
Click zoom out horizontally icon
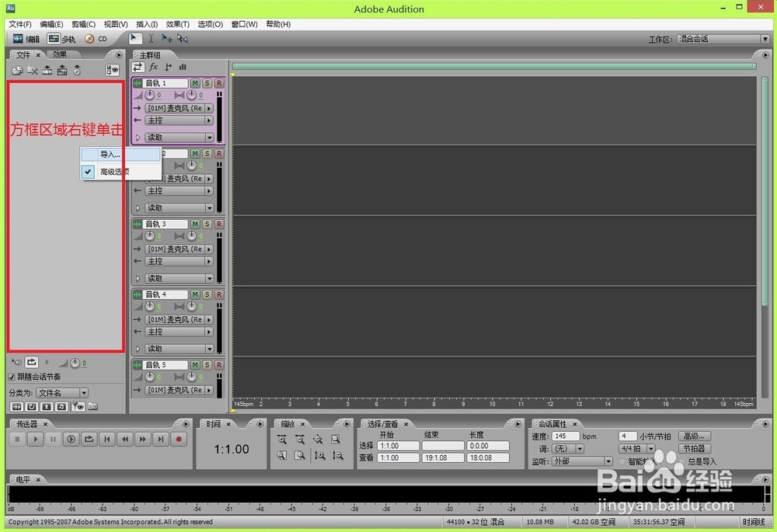click(x=300, y=440)
